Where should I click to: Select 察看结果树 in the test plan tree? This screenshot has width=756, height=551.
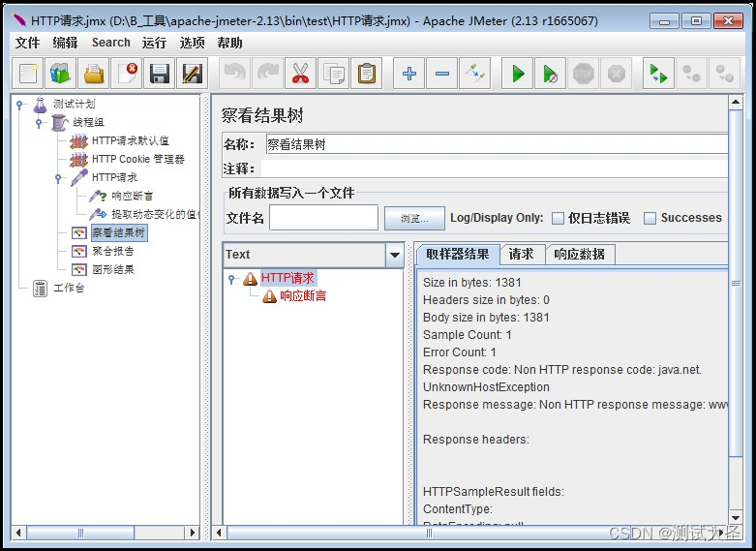pyautogui.click(x=119, y=232)
